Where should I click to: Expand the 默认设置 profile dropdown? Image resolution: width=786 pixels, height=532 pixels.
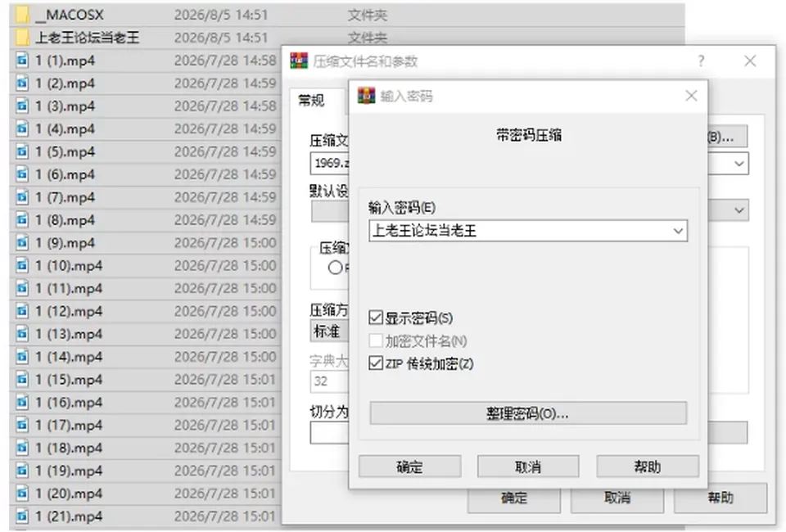tap(739, 210)
